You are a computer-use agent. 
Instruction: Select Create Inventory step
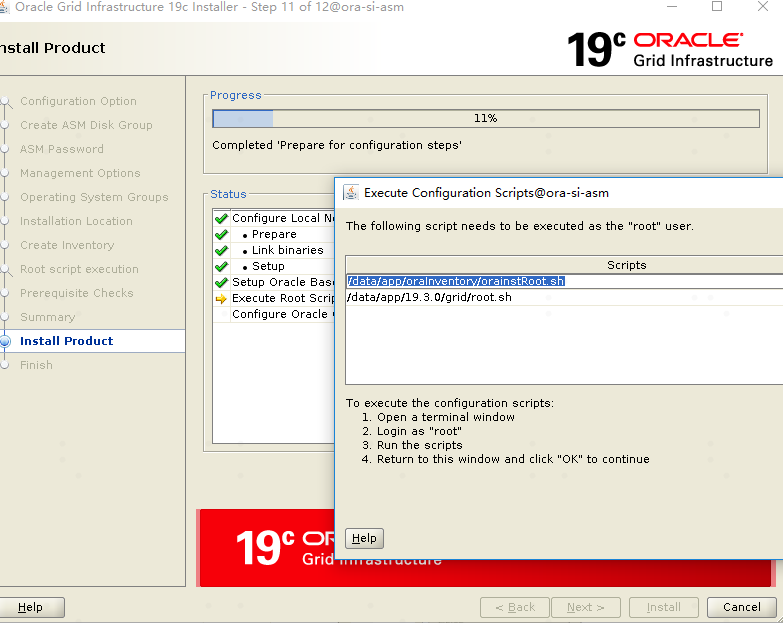67,245
